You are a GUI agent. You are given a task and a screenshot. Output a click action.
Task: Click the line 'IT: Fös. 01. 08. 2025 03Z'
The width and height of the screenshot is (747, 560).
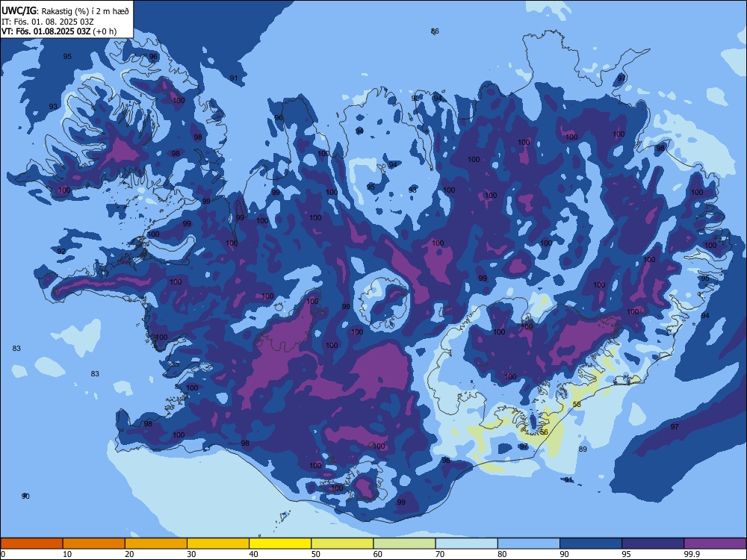coord(48,22)
